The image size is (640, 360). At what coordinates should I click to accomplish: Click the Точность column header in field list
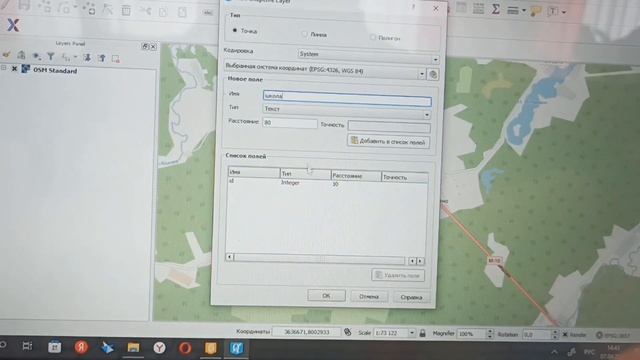click(x=404, y=177)
